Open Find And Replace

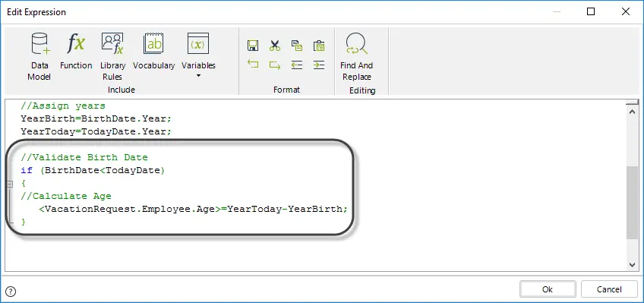356,57
